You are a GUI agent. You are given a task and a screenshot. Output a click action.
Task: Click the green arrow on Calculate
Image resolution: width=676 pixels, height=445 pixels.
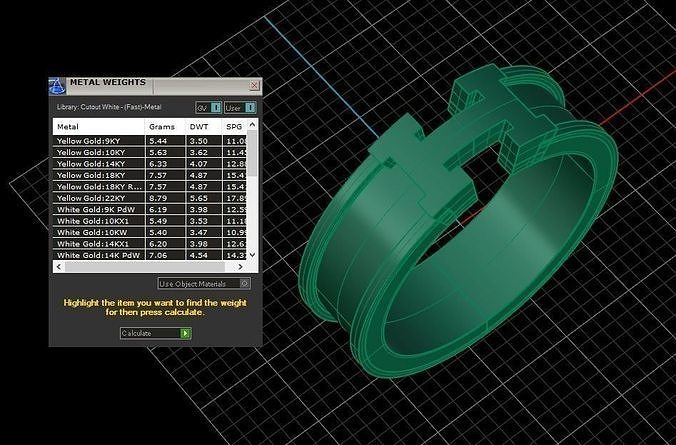coord(185,333)
